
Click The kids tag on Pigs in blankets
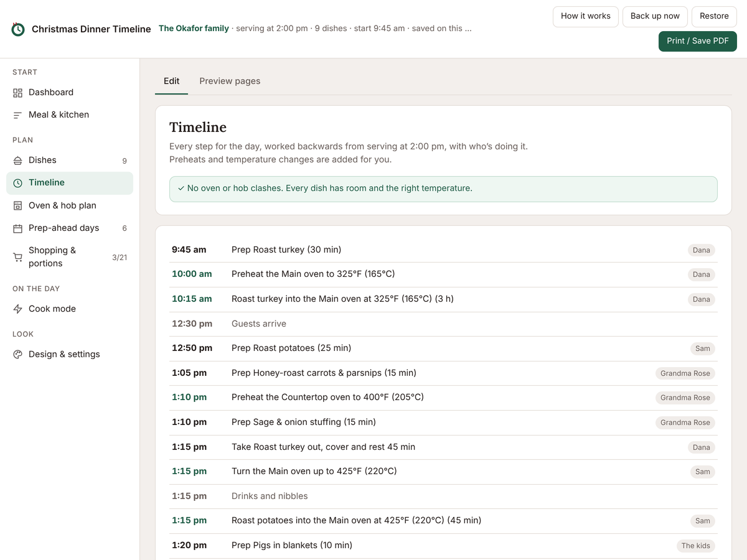click(x=696, y=546)
